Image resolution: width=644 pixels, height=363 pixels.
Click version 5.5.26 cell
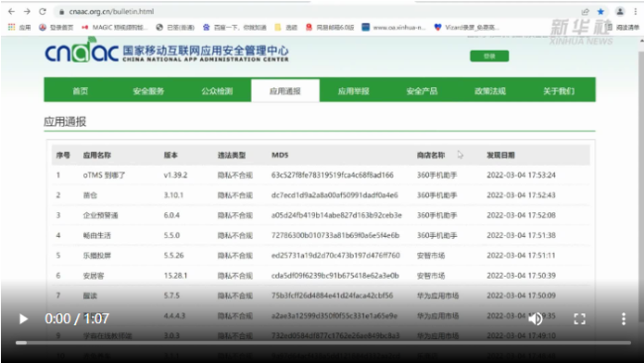[x=173, y=255]
